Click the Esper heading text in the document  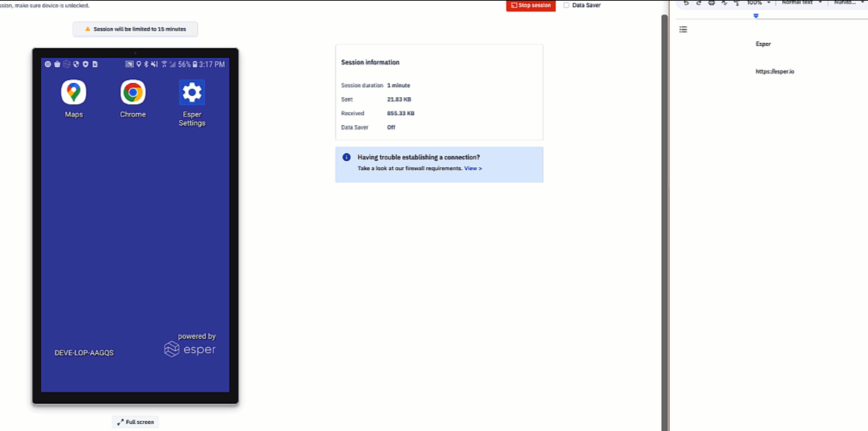tap(763, 44)
